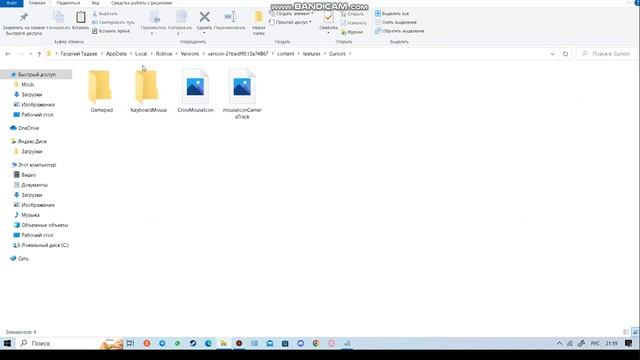Click the Копировать в icon
640x360 pixels.
tap(180, 23)
